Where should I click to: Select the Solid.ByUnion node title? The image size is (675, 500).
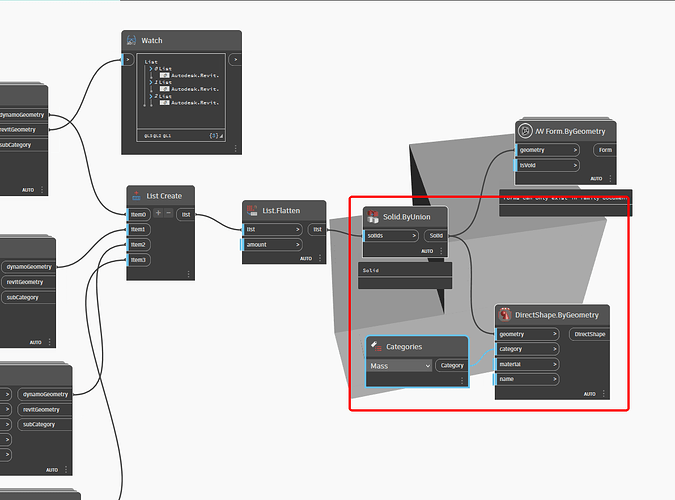click(x=407, y=217)
